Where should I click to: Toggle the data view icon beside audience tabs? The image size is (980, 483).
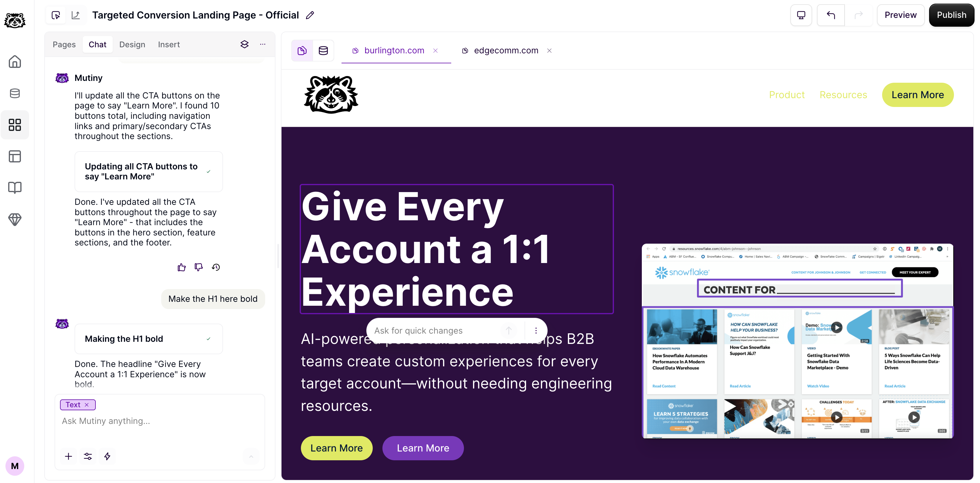[323, 51]
